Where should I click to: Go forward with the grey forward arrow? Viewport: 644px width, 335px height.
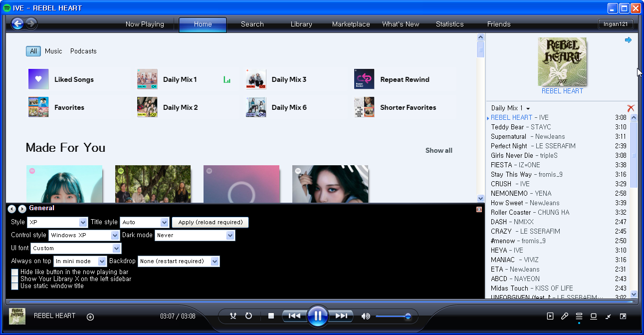click(31, 23)
